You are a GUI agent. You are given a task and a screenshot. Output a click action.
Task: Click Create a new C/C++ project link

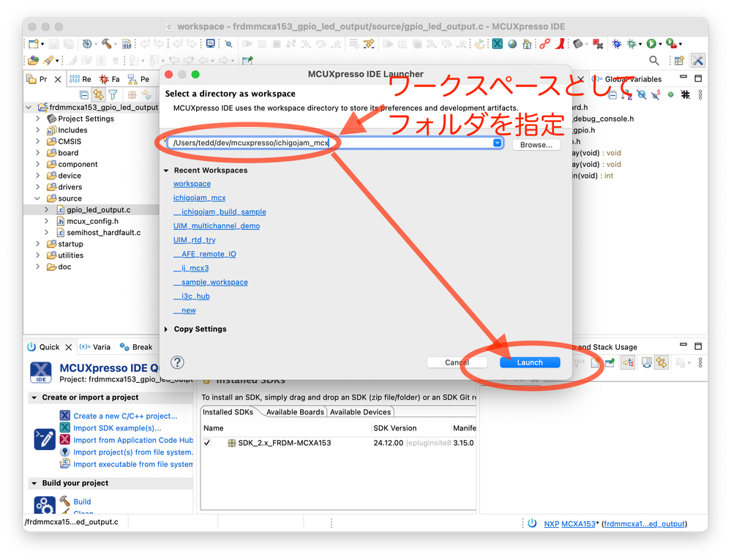(x=125, y=417)
